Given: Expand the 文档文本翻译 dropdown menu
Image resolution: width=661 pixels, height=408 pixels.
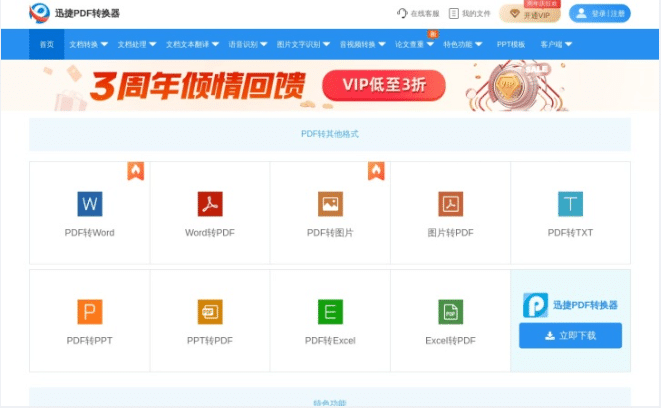Looking at the screenshot, I should pos(192,44).
